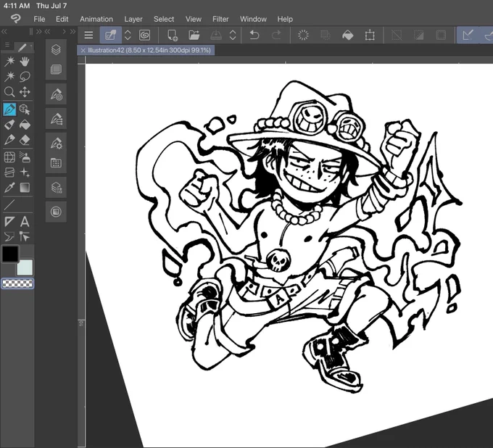493x448 pixels.
Task: Select the mesh grid Liquify tool
Action: point(9,157)
